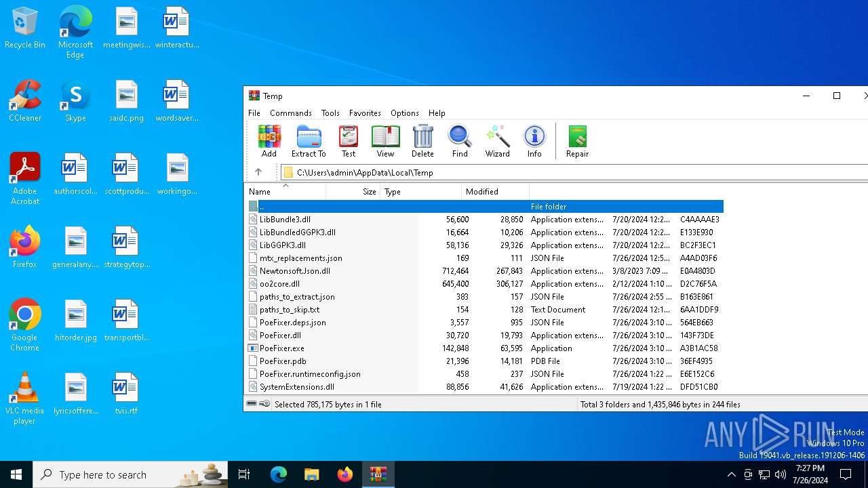The image size is (868, 488).
Task: Open File Explorer from taskbar
Action: [x=311, y=474]
